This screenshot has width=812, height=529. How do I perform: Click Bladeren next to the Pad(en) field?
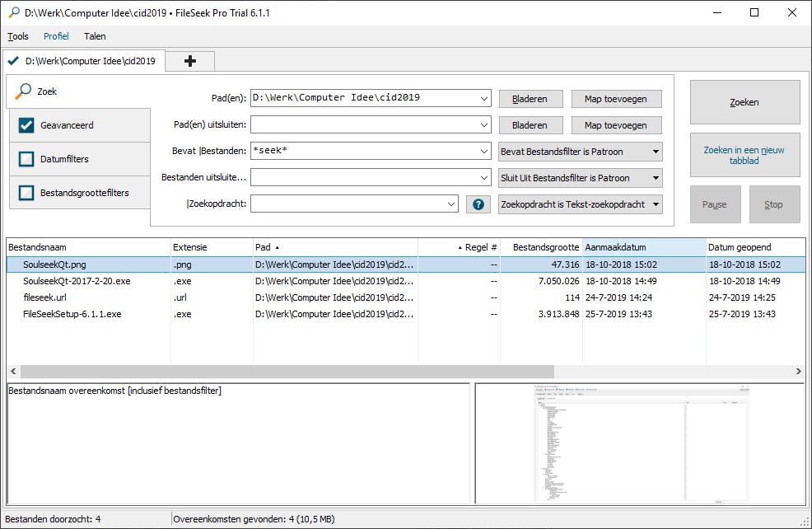(530, 97)
